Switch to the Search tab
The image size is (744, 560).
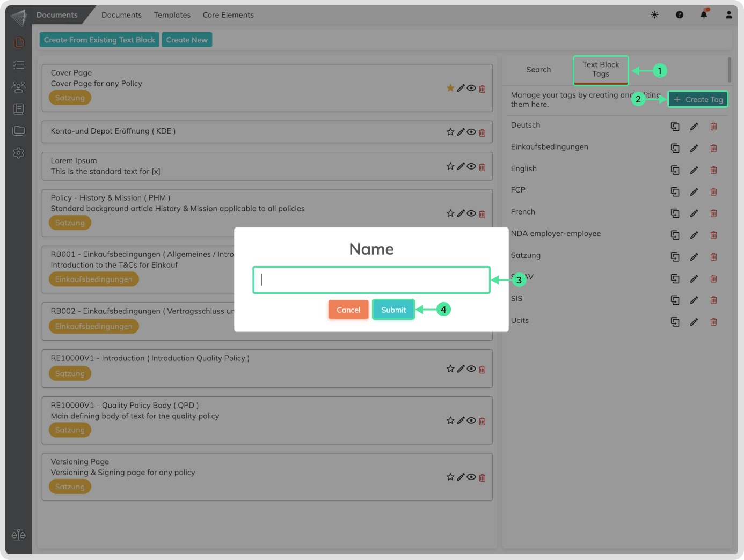point(538,70)
